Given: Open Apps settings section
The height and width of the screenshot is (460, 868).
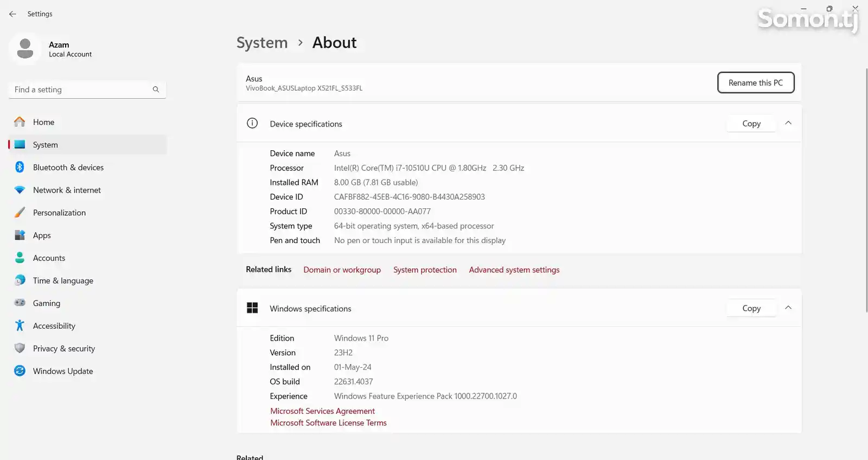Looking at the screenshot, I should (x=87, y=235).
